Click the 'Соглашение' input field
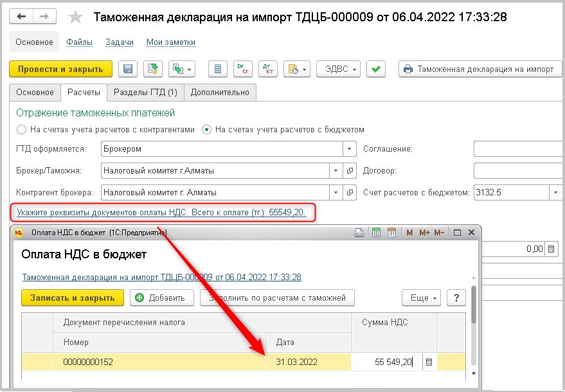 coord(519,149)
